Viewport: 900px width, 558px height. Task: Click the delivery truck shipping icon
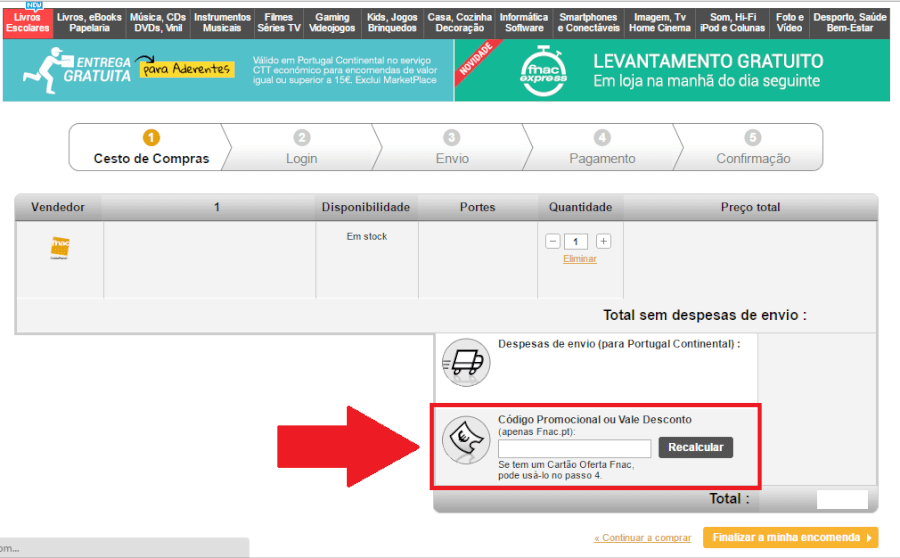pyautogui.click(x=466, y=362)
